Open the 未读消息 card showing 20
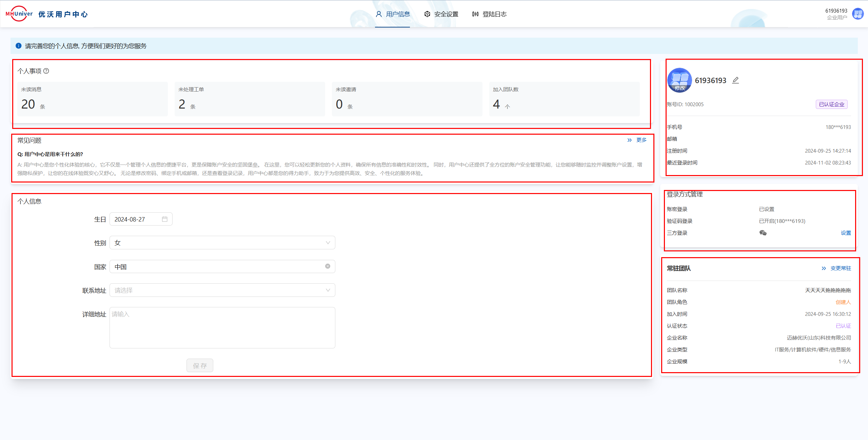868x440 pixels. [x=92, y=99]
